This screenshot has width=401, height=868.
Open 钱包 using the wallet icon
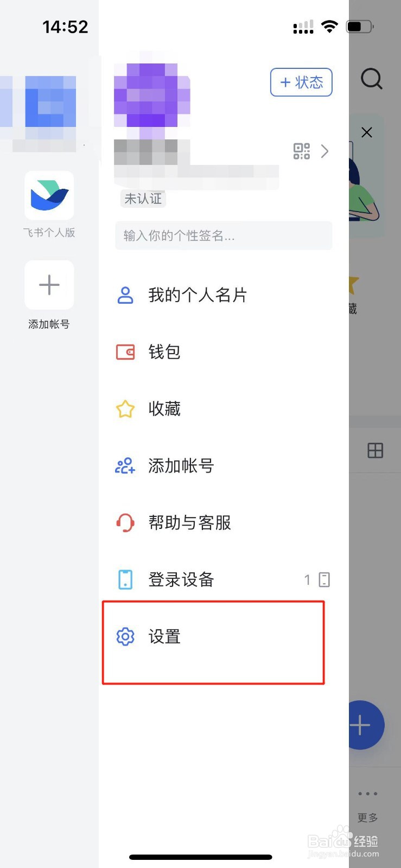125,352
